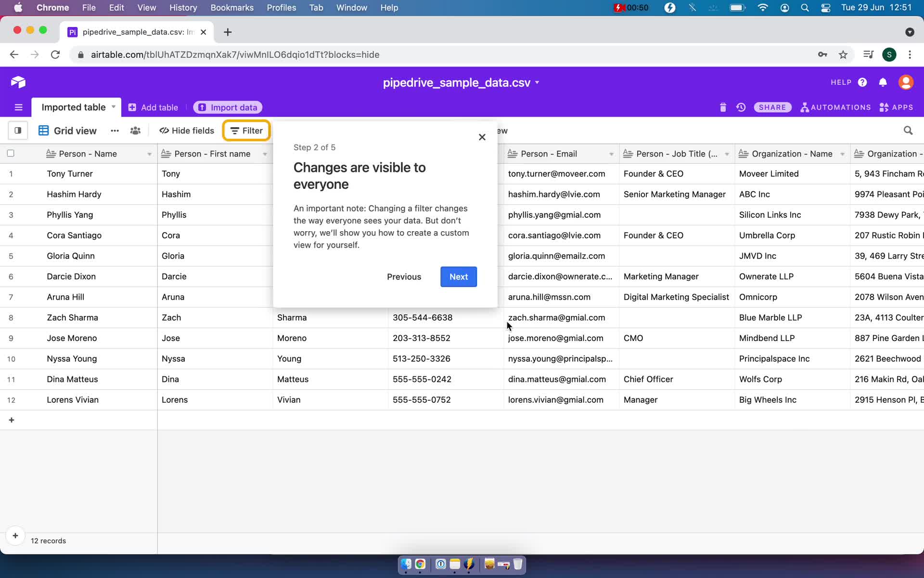Viewport: 924px width, 578px height.
Task: Open Add table menu item
Action: [x=154, y=107]
